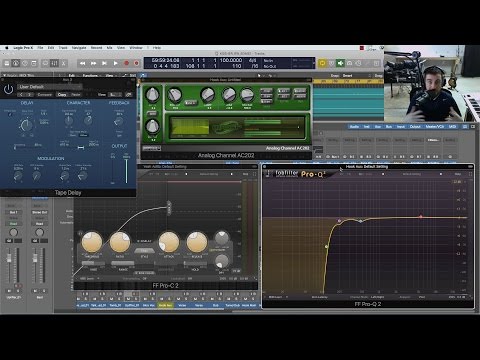Adjust the Tape Delay Output wet slider
Screen dimensions: 480x360
(x=126, y=171)
